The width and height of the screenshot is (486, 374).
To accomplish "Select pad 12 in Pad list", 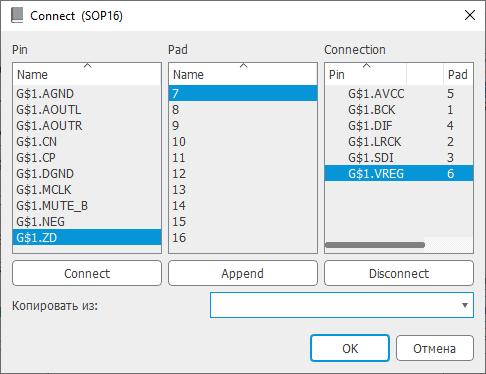I will (x=243, y=174).
